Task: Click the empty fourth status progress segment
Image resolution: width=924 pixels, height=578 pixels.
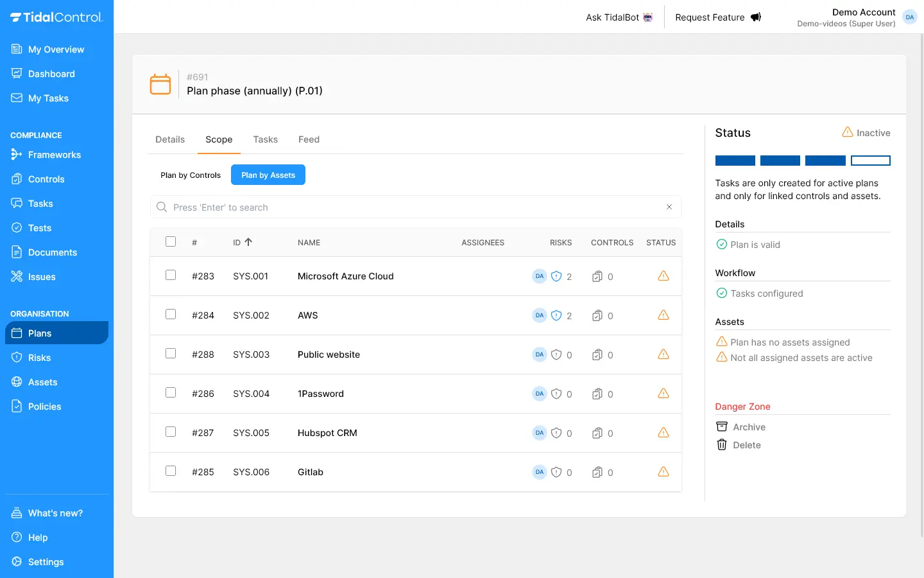Action: click(870, 161)
